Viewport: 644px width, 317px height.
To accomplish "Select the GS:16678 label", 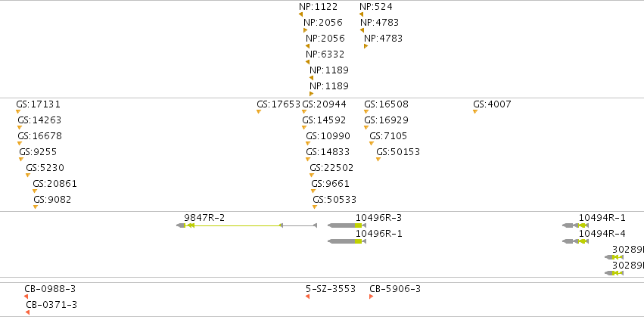I will [40, 136].
